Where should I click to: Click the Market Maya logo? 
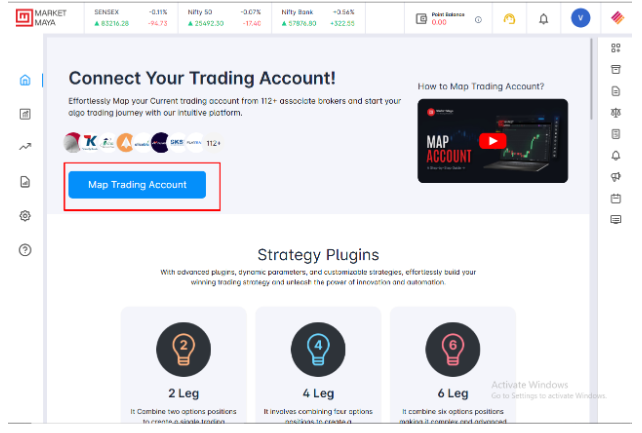tap(41, 18)
